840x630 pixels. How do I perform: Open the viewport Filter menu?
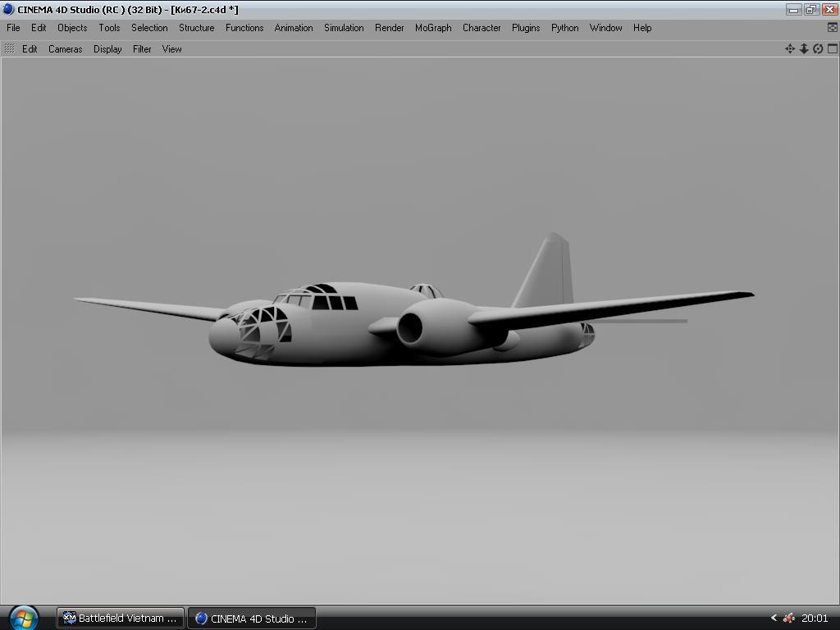tap(142, 49)
